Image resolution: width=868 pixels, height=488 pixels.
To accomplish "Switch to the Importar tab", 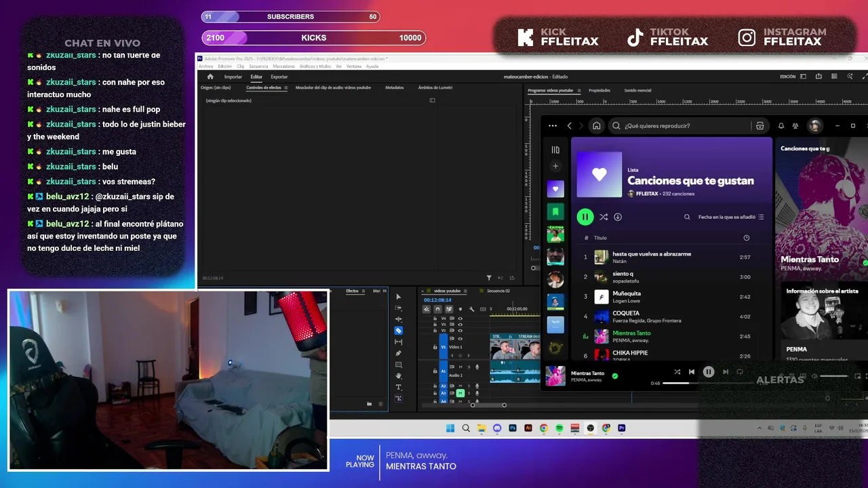I will [233, 77].
